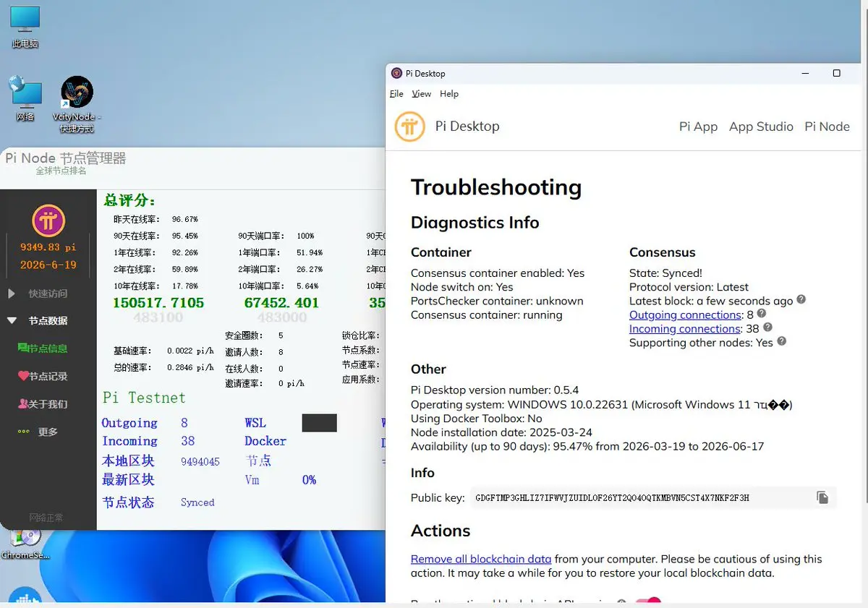This screenshot has height=608, width=868.
Task: Click the Pi Desktop brand title text
Action: (467, 127)
